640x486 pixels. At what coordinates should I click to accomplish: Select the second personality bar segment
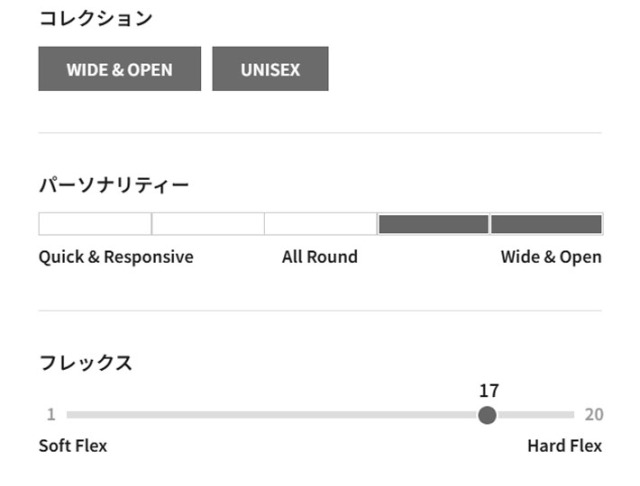(x=208, y=224)
